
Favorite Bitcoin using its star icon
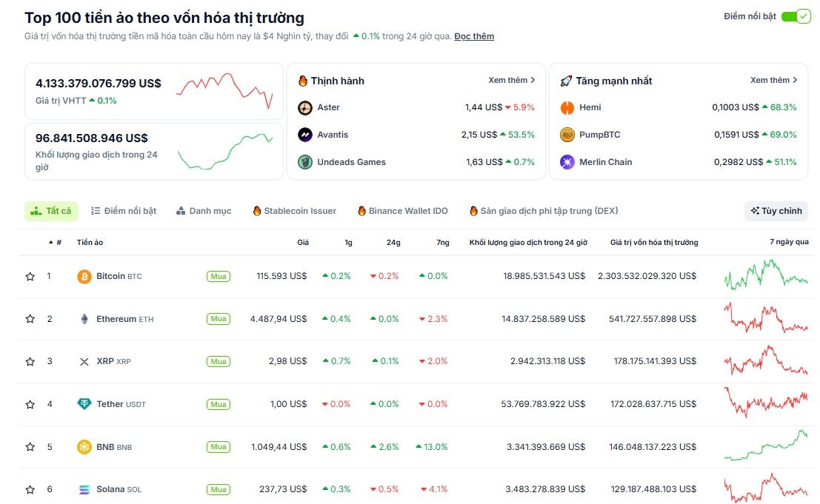(x=30, y=276)
